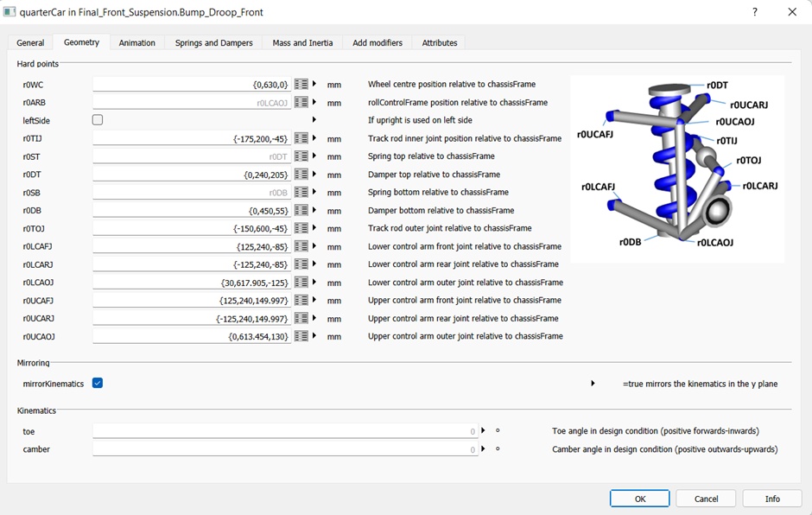Open the Mass and Inertia tab

tap(302, 42)
